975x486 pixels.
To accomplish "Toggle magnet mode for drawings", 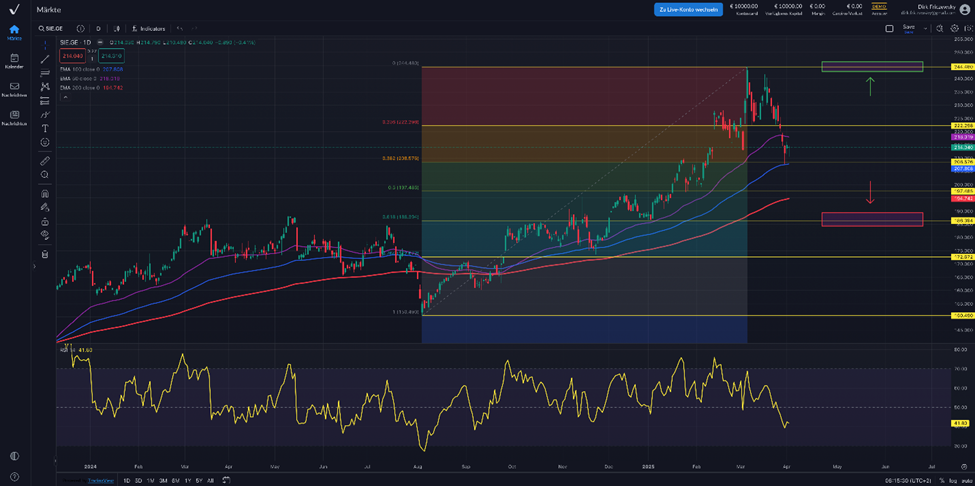I will [x=45, y=192].
